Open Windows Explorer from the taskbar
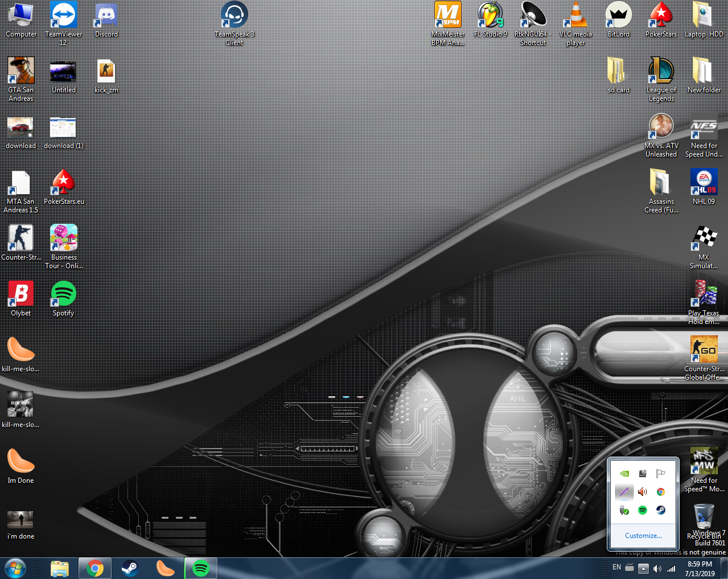728x579 pixels. (x=59, y=568)
